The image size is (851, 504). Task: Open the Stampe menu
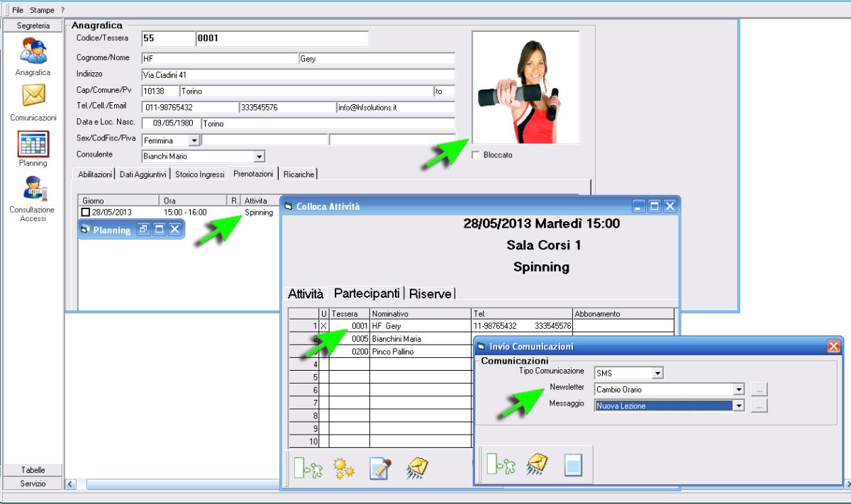coord(42,10)
